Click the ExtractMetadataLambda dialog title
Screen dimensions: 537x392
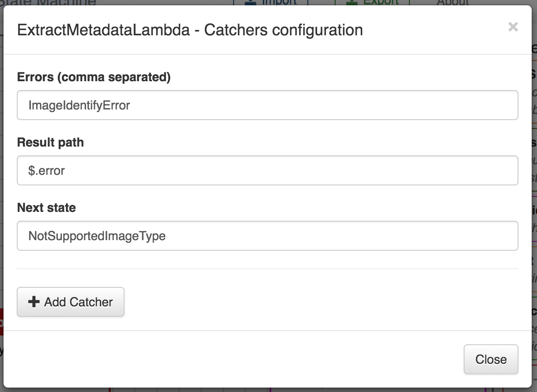pyautogui.click(x=190, y=30)
